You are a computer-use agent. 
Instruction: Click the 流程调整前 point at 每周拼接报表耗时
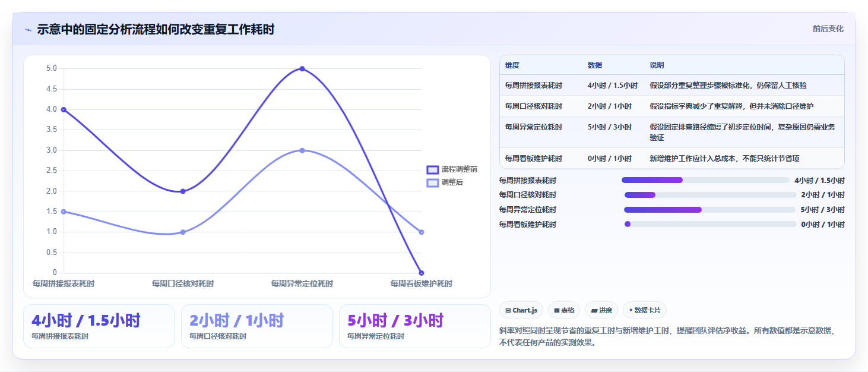(64, 109)
